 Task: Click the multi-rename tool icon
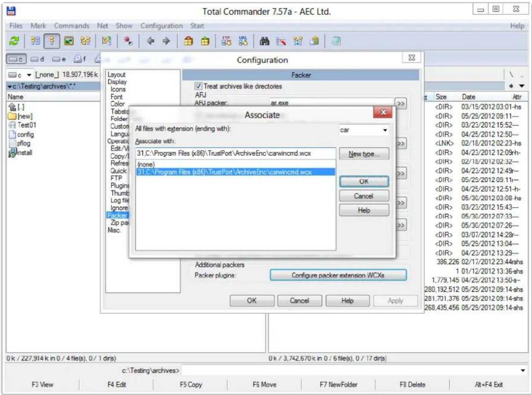tap(281, 41)
